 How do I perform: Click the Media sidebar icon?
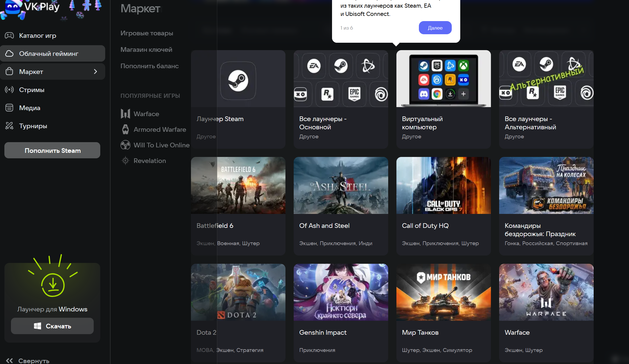[x=9, y=108]
